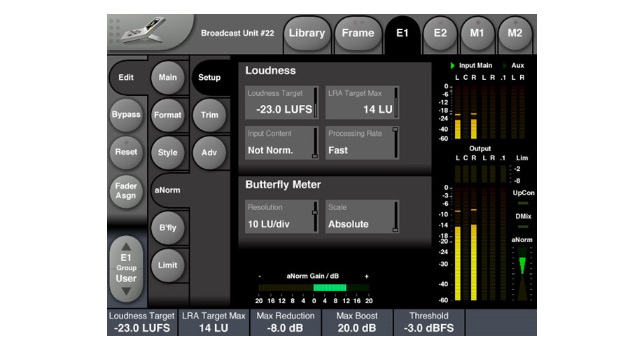Open the Style page
This screenshot has width=644, height=350.
point(167,153)
